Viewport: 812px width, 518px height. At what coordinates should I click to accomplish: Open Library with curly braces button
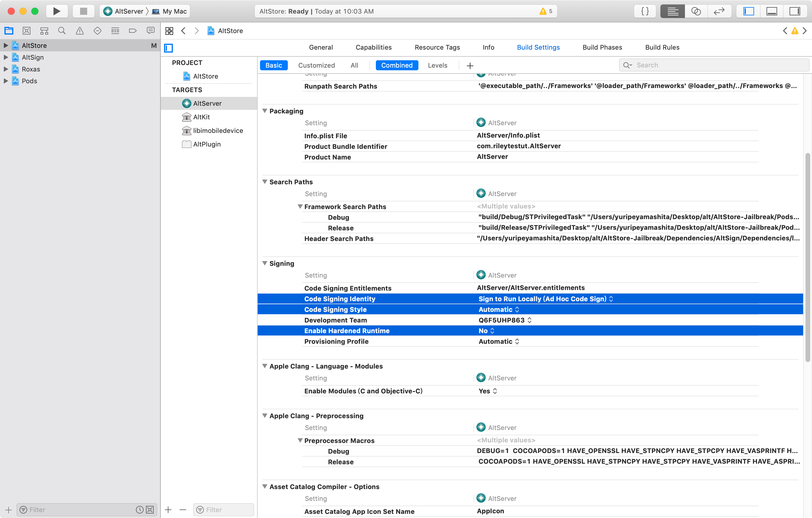point(645,11)
